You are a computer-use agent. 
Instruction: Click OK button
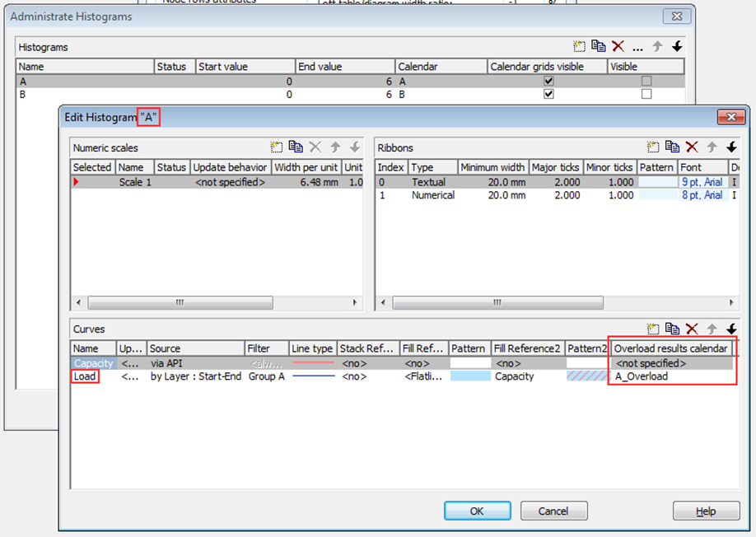(478, 511)
